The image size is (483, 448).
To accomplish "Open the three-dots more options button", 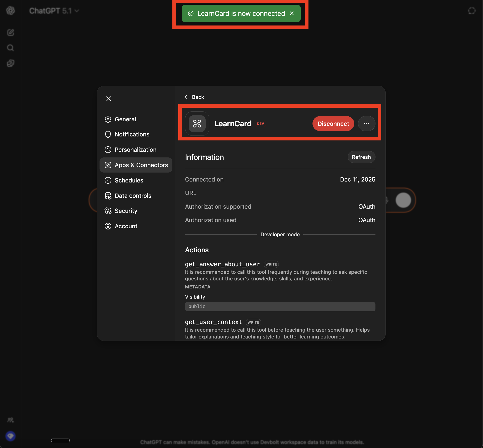I will tap(366, 124).
